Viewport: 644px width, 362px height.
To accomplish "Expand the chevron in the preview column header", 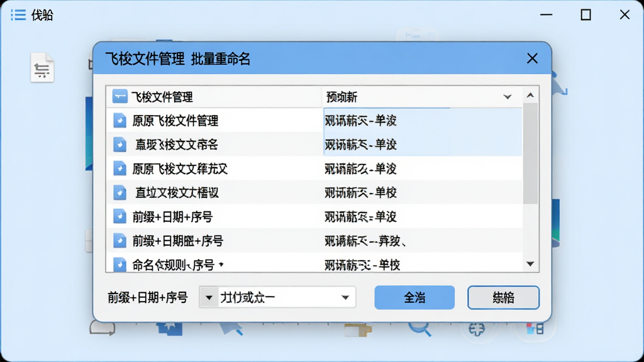I will (508, 97).
